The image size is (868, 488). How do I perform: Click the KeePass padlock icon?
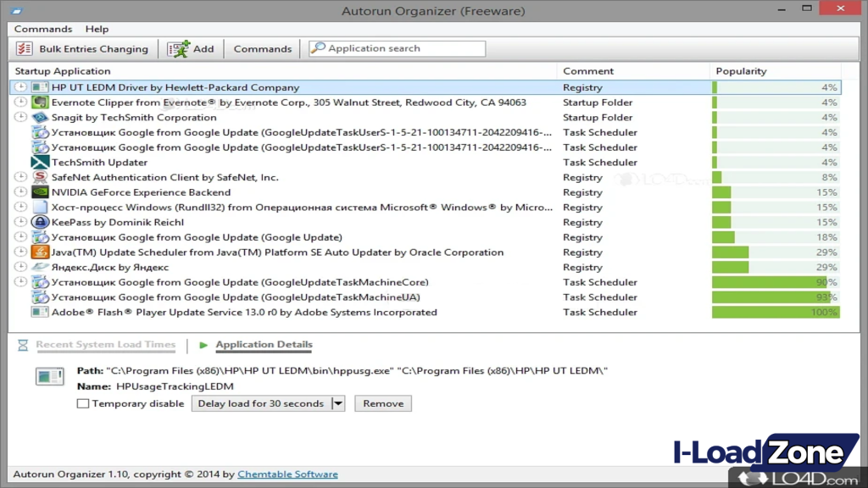click(x=40, y=222)
